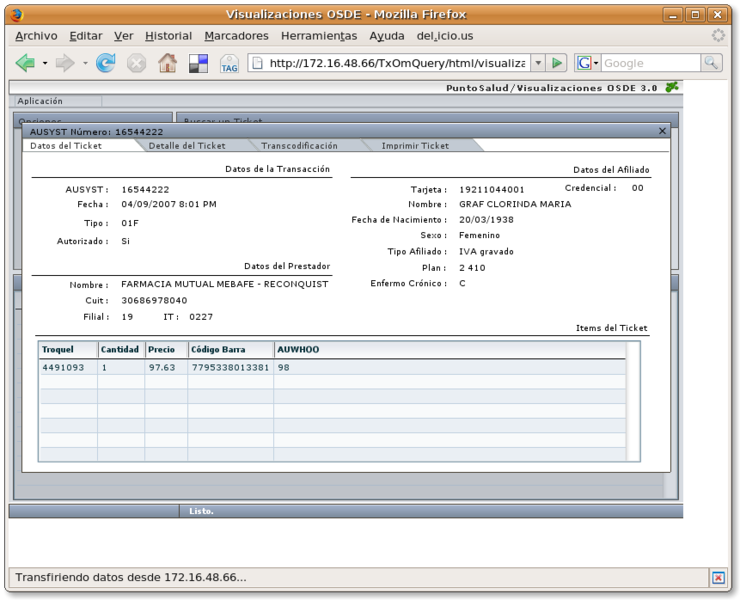Switch to Imprimir Ticket tab
This screenshot has width=740, height=600.
click(415, 146)
